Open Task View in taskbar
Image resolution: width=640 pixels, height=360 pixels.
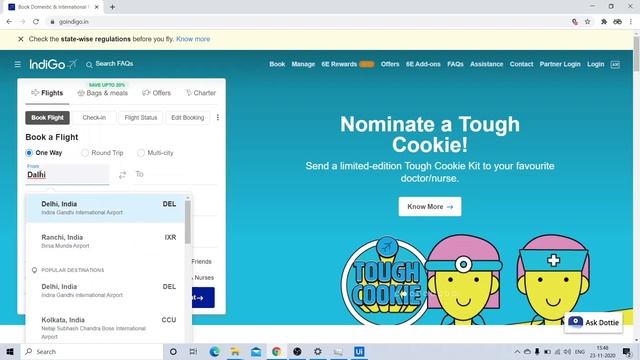click(193, 351)
